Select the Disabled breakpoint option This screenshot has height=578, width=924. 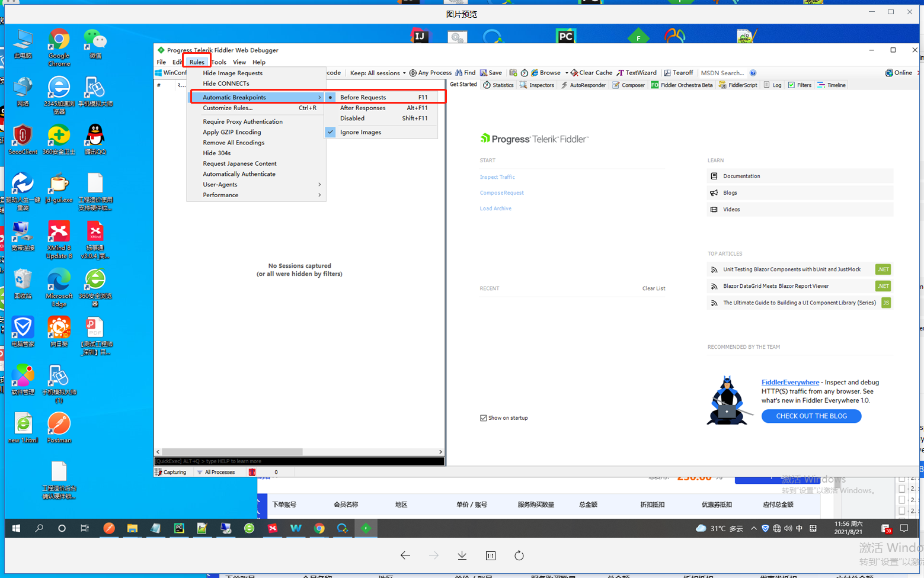[381, 118]
